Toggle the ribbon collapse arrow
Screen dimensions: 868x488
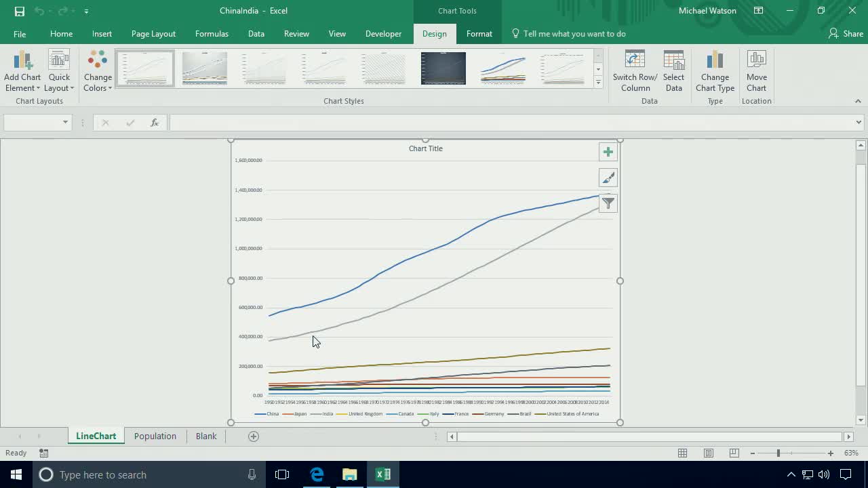[x=858, y=100]
